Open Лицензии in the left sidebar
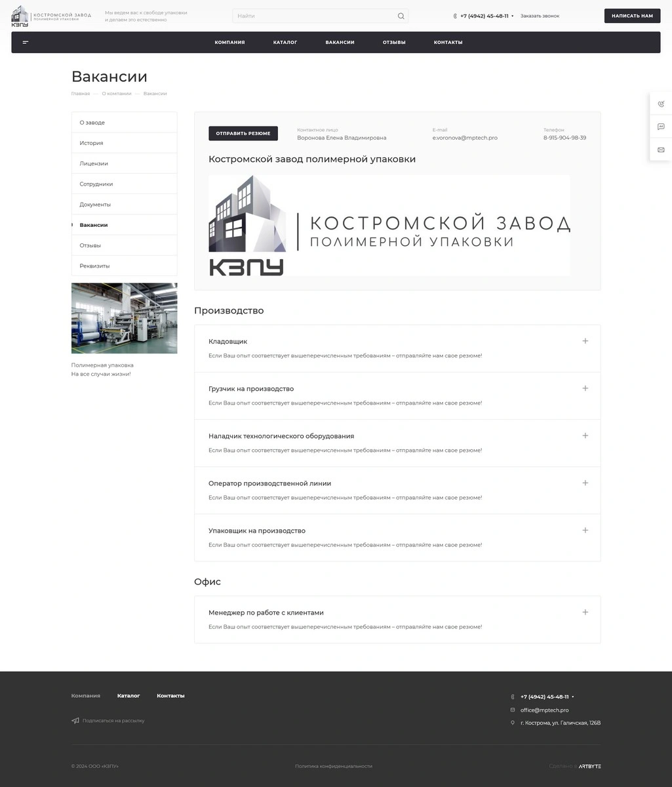672x787 pixels. 94,163
